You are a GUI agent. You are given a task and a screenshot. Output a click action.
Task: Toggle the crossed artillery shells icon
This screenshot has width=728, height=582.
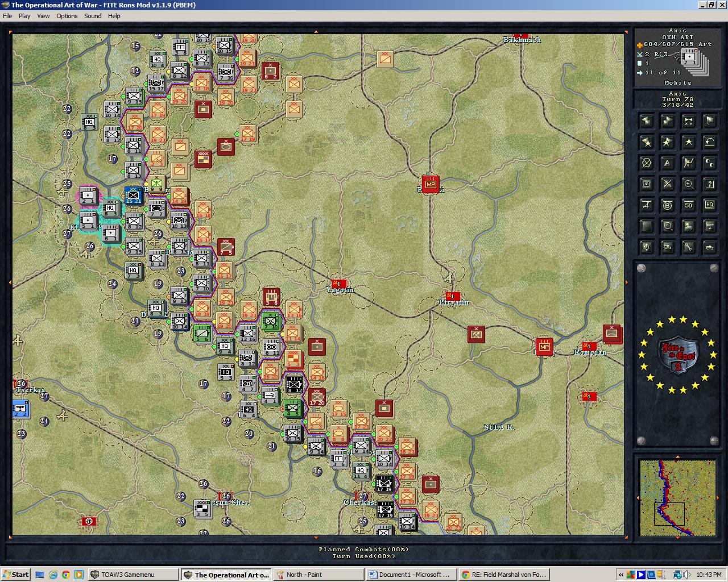coord(667,184)
